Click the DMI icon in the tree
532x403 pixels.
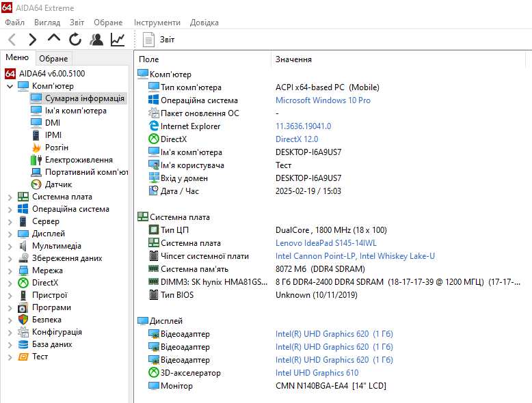(36, 123)
